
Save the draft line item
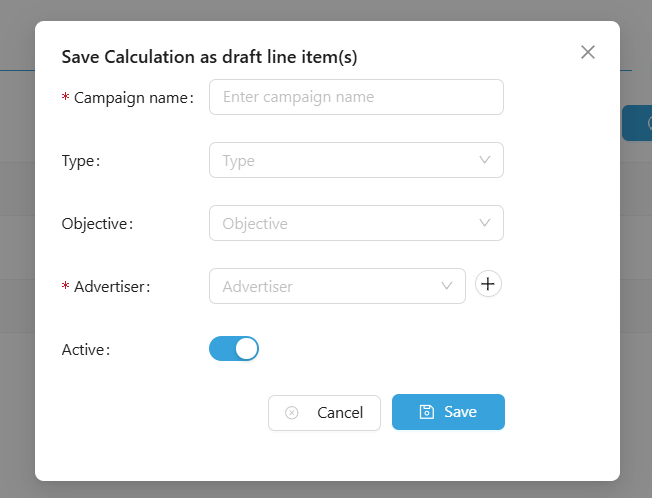pos(448,412)
